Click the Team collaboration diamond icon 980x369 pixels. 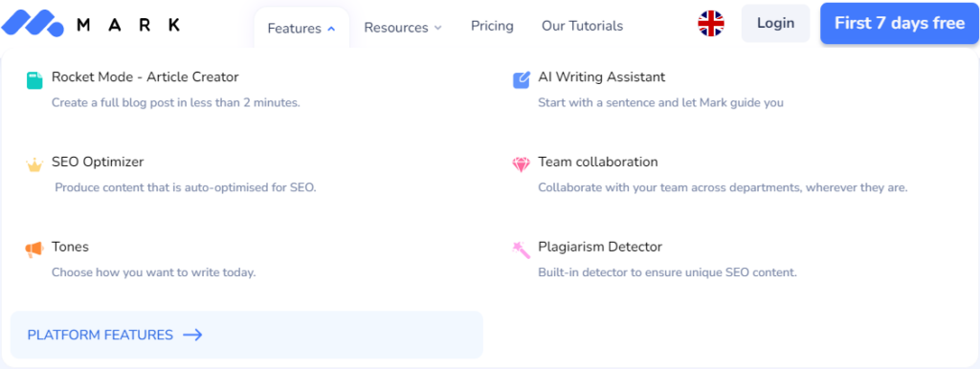pos(522,164)
